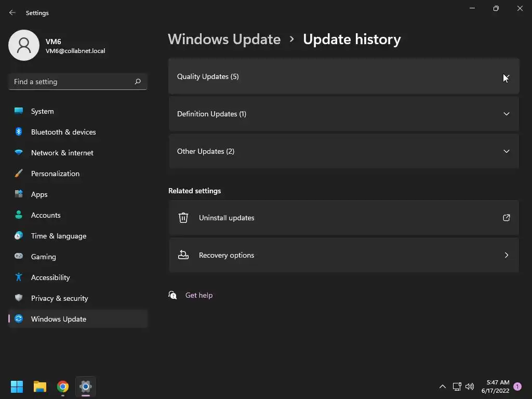Click the VM6 profile avatar

[24, 45]
